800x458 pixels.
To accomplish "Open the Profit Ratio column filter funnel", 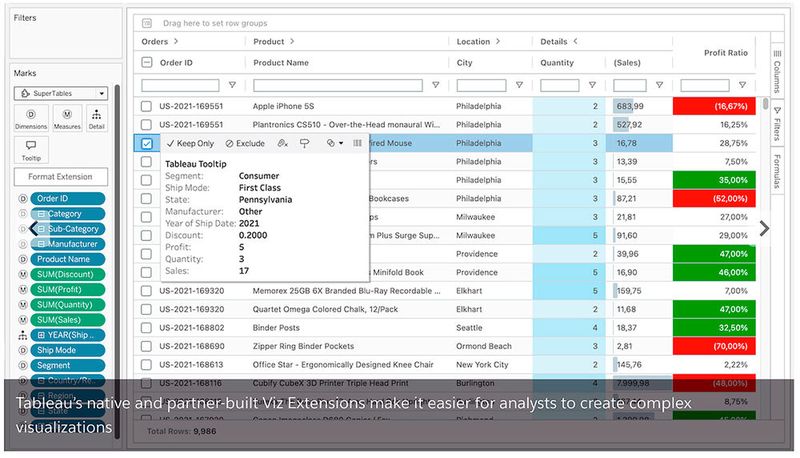I will pos(742,85).
